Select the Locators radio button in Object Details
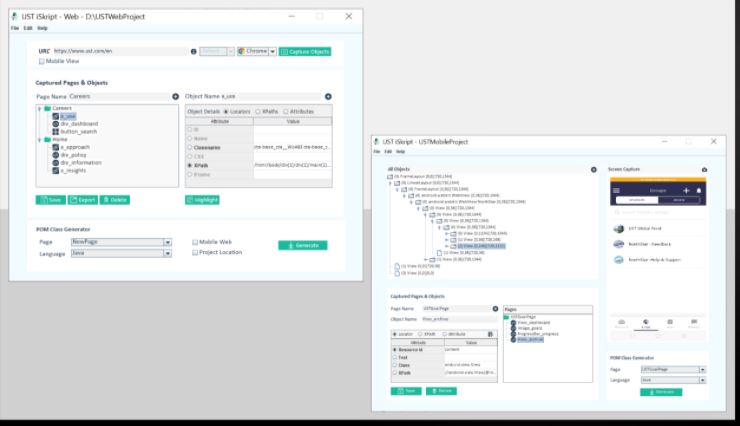Viewport: 740px width, 426px height. (226, 112)
